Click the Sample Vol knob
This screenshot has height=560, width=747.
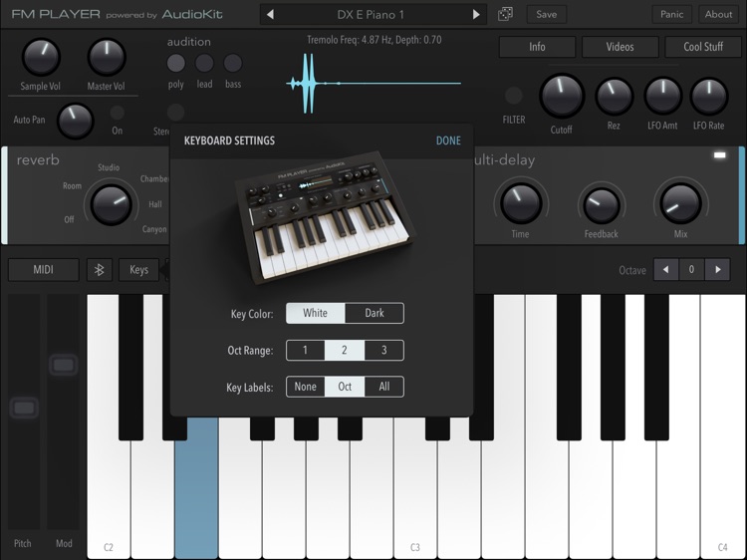coord(41,57)
